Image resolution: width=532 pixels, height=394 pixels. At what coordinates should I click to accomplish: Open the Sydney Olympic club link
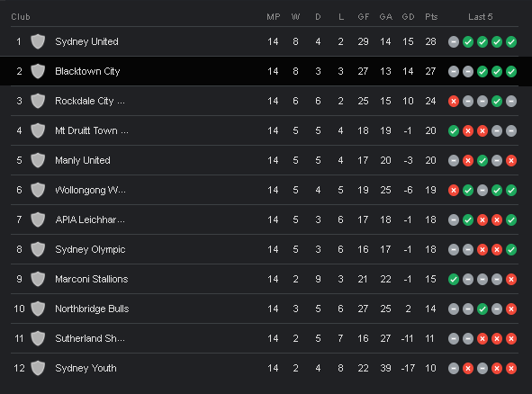coord(90,249)
